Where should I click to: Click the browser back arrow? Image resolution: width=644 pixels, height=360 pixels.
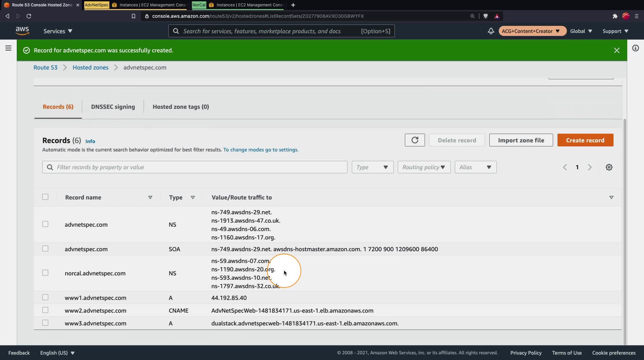click(x=7, y=16)
